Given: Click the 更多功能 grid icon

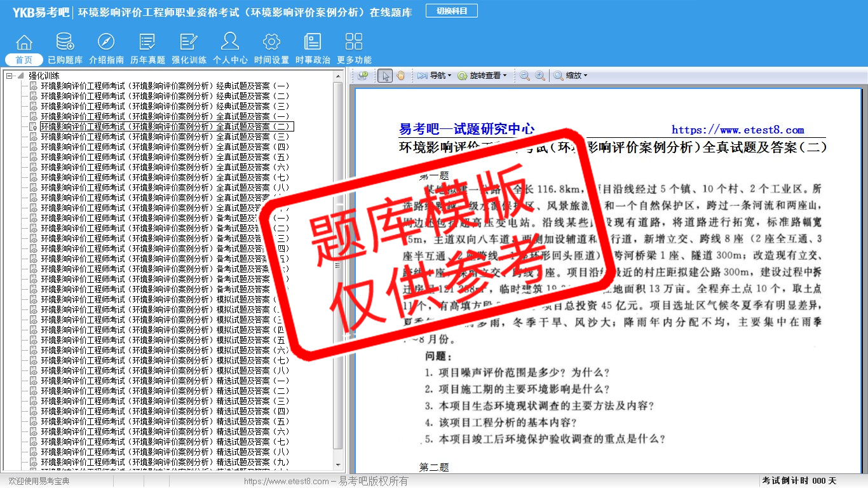Looking at the screenshot, I should tap(354, 43).
